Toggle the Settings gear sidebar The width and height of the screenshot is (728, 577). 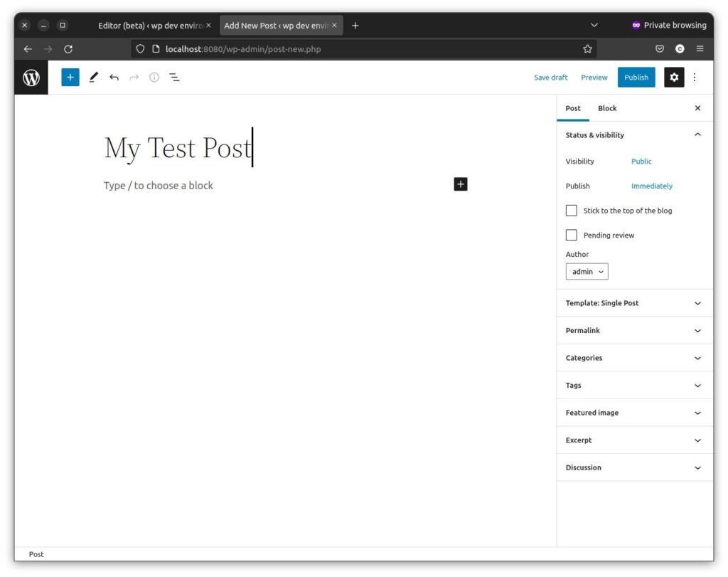(674, 78)
